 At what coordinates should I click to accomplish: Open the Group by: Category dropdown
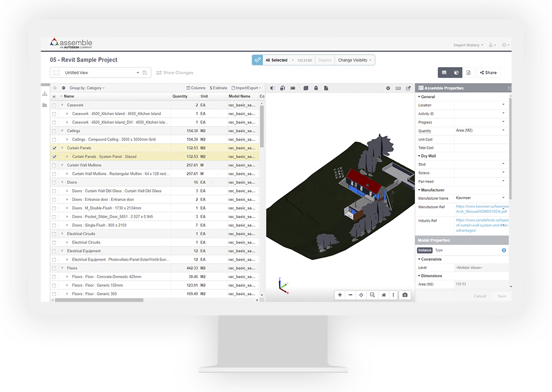87,88
